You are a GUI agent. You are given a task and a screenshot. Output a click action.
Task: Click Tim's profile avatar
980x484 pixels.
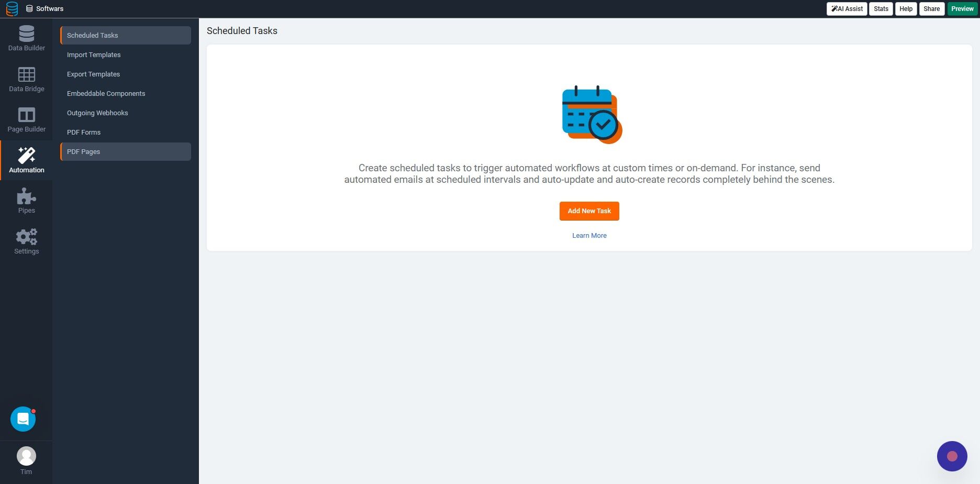tap(26, 456)
